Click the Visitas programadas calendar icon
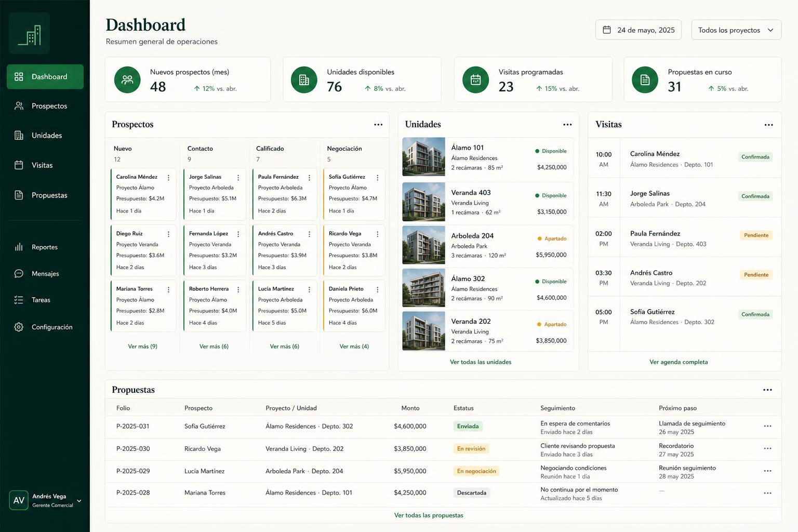 (x=476, y=80)
